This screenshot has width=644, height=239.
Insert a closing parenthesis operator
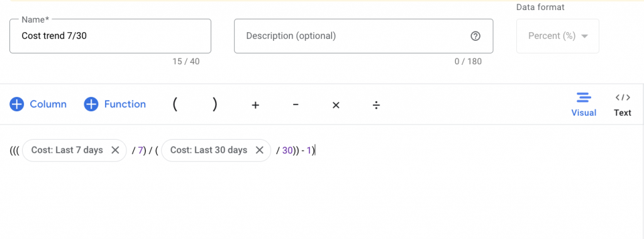click(x=215, y=104)
